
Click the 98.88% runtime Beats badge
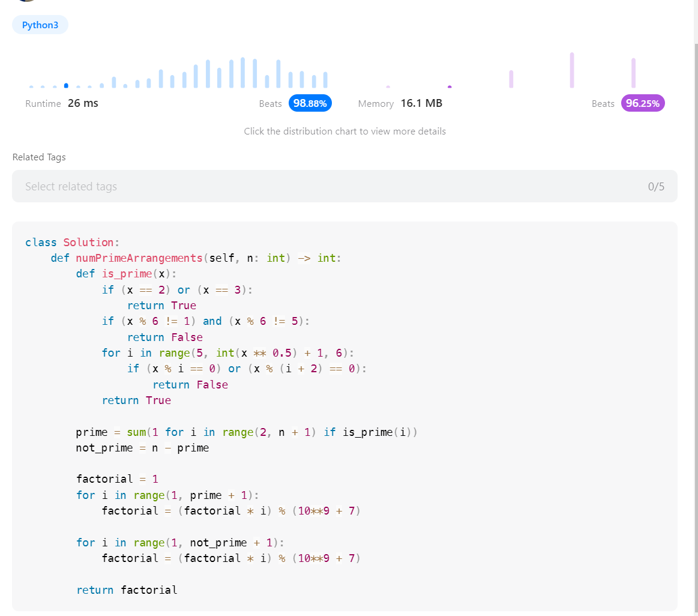click(x=310, y=103)
